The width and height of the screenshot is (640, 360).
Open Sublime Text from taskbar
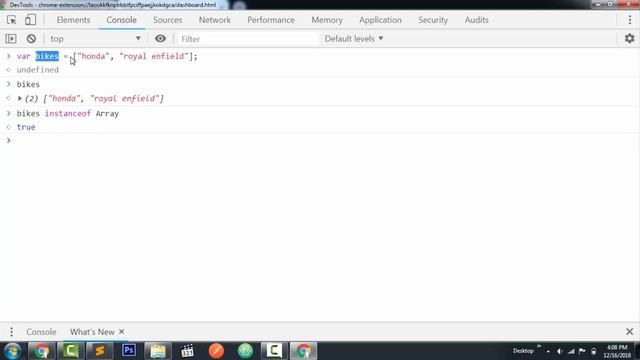(100, 351)
